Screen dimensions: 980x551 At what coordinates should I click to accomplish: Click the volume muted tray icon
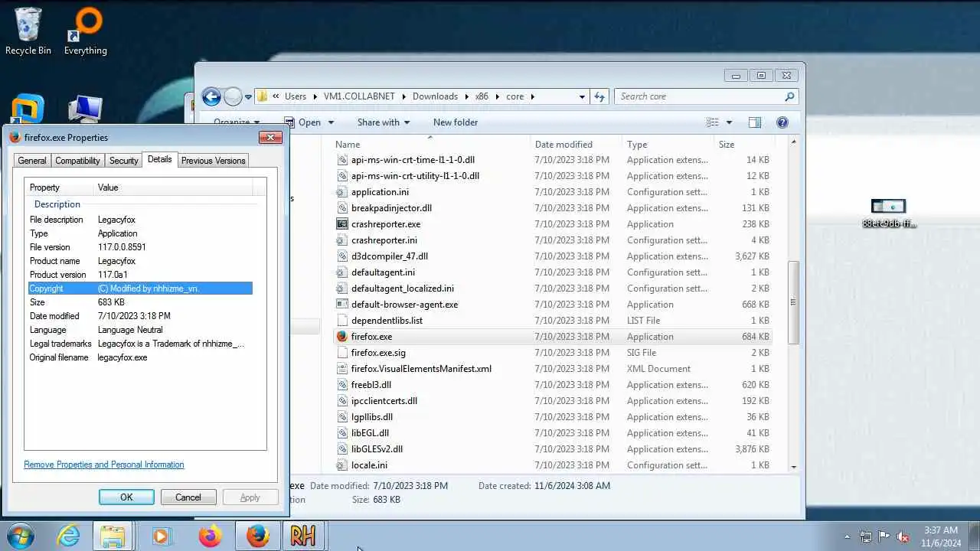pos(903,537)
